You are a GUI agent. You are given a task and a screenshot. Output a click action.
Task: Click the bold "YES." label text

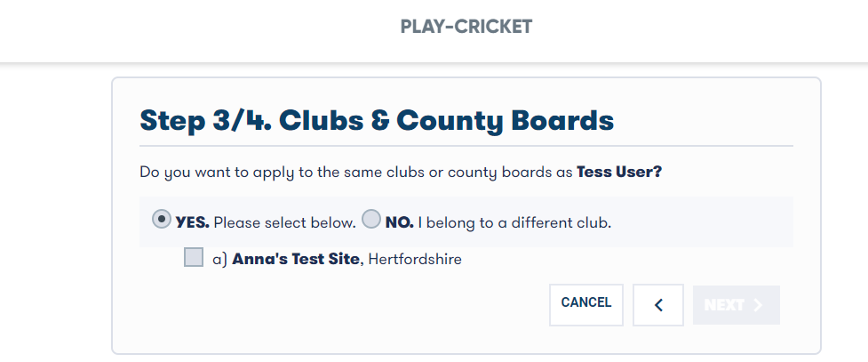coord(192,221)
